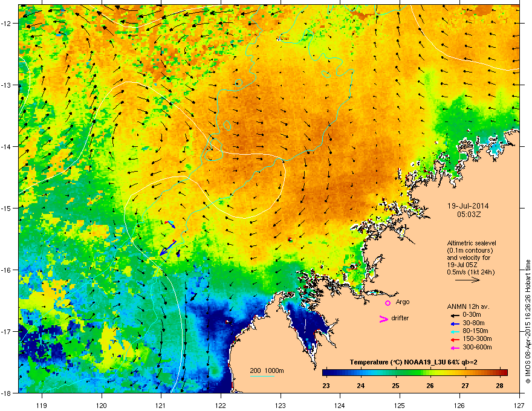Click the magenta 300-600m legend arrow

pos(455,348)
